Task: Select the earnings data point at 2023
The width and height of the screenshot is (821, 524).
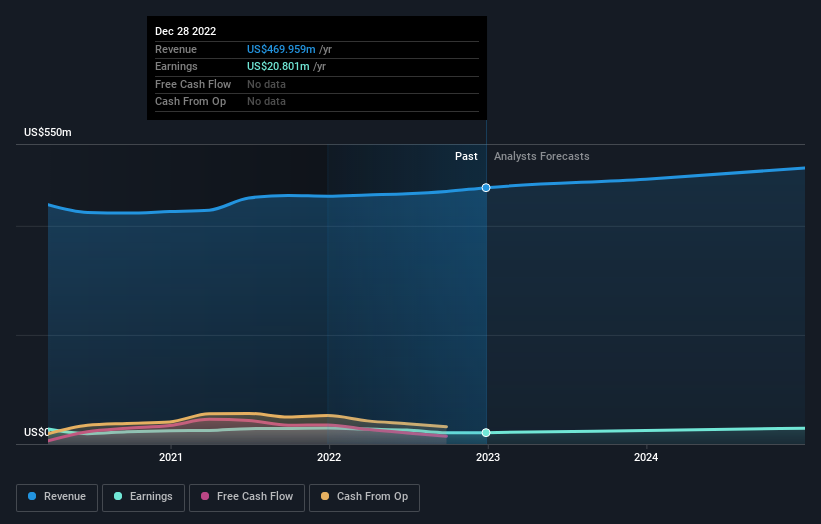Action: [x=486, y=432]
